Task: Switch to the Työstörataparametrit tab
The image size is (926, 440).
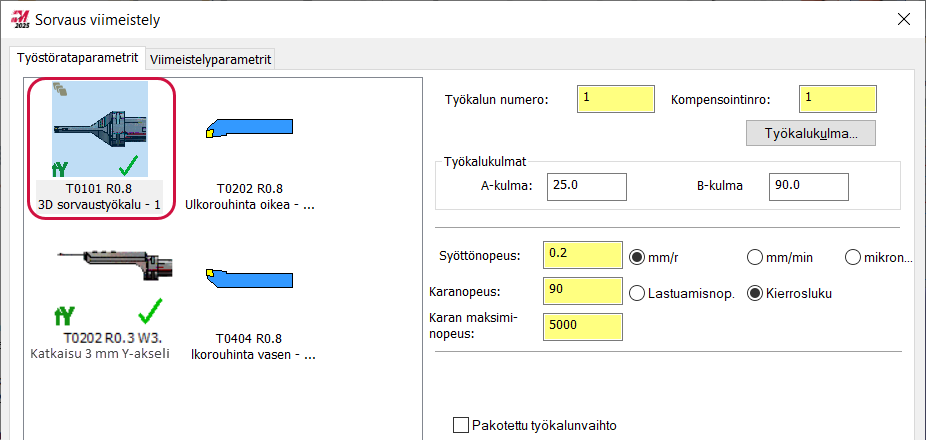Action: (x=78, y=58)
